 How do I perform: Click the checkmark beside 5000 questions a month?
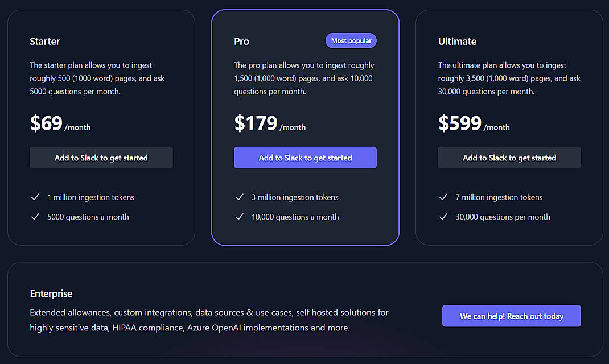click(x=35, y=217)
